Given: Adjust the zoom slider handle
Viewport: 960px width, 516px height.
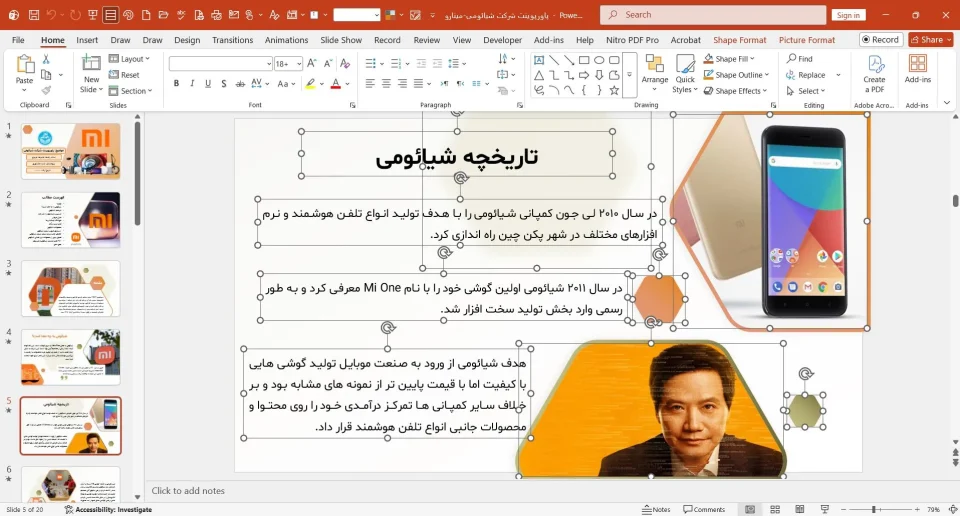Looking at the screenshot, I should (874, 509).
